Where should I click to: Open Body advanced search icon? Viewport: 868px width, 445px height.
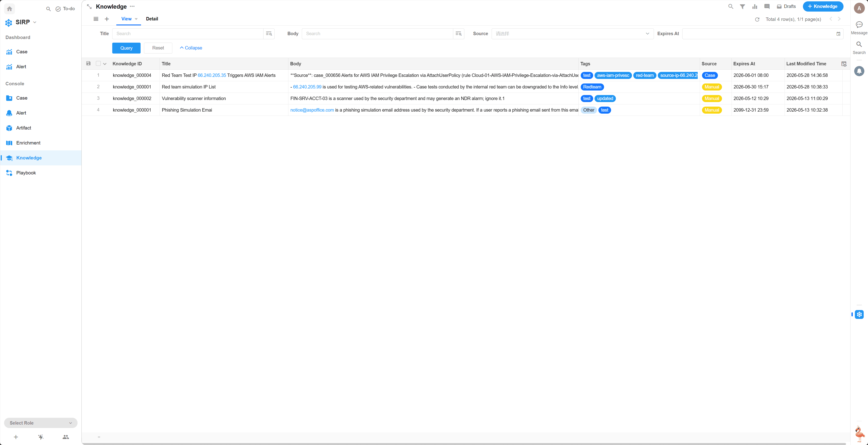tap(458, 34)
